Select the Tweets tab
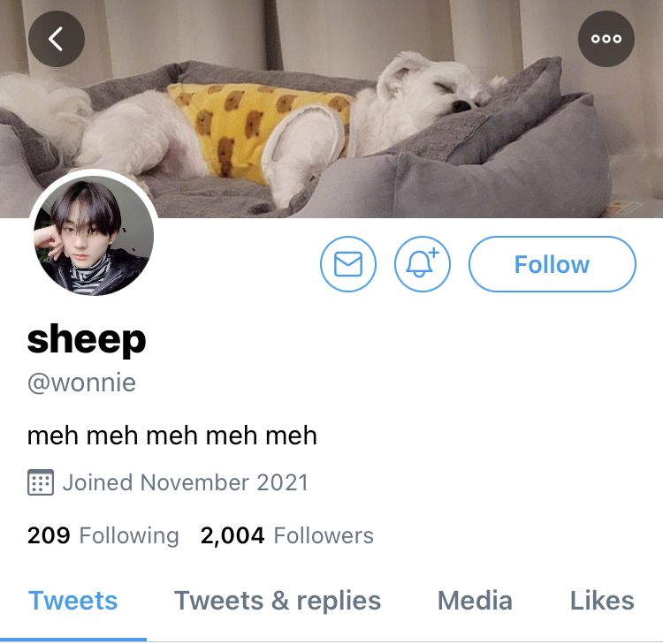The height and width of the screenshot is (644, 663). click(72, 601)
